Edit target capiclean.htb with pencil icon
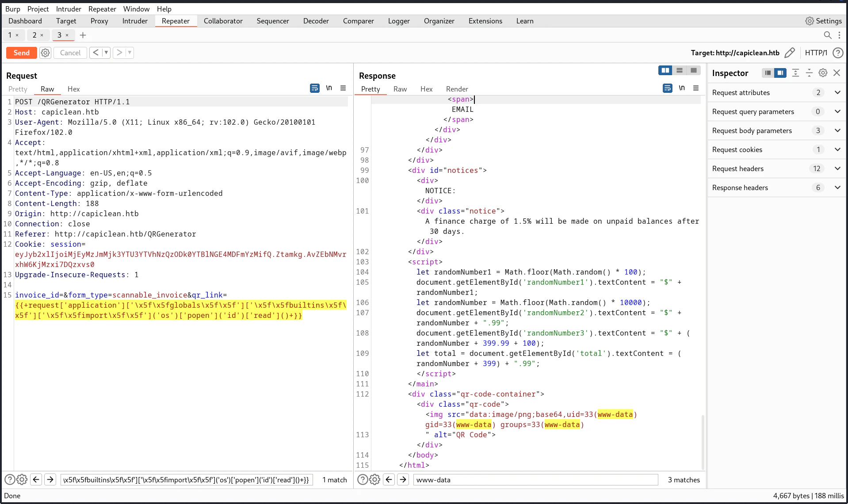The image size is (848, 504). click(790, 53)
